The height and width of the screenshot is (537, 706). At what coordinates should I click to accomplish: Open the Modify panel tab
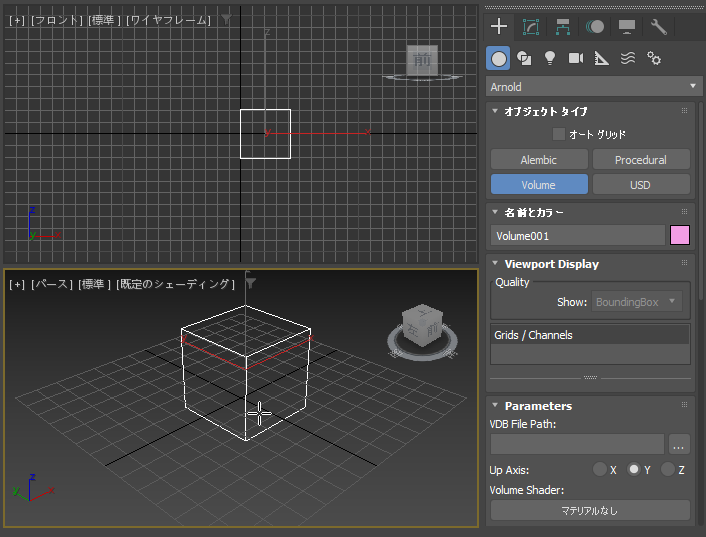531,27
